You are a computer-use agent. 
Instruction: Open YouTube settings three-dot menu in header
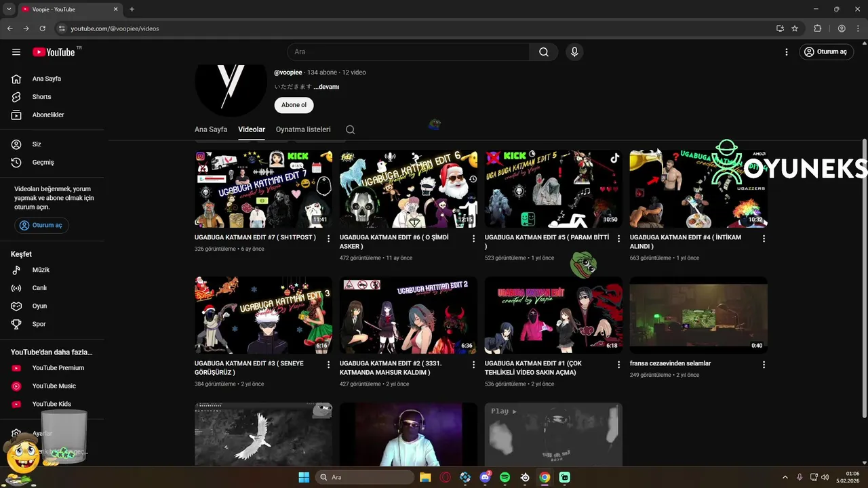click(787, 52)
